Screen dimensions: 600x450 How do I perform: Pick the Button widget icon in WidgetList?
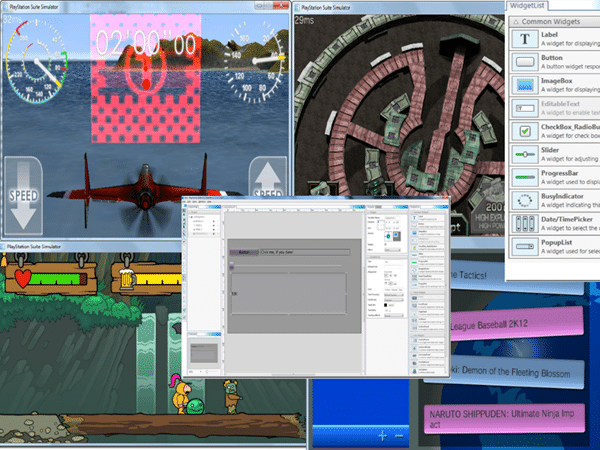click(x=525, y=62)
